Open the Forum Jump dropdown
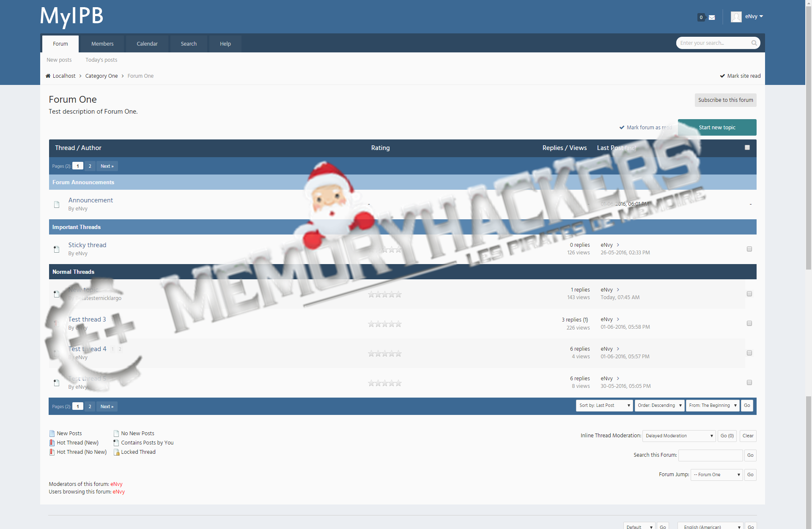The width and height of the screenshot is (812, 529). point(717,475)
